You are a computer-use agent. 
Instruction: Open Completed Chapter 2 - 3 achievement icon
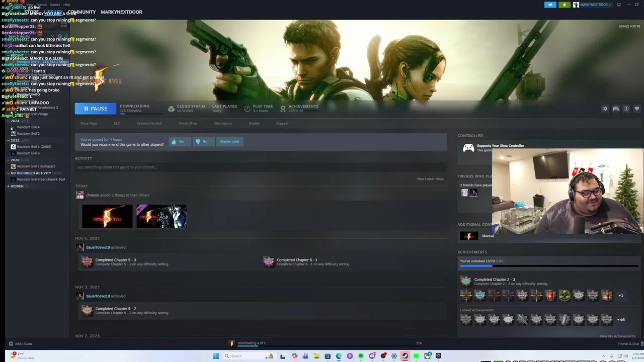(466, 281)
